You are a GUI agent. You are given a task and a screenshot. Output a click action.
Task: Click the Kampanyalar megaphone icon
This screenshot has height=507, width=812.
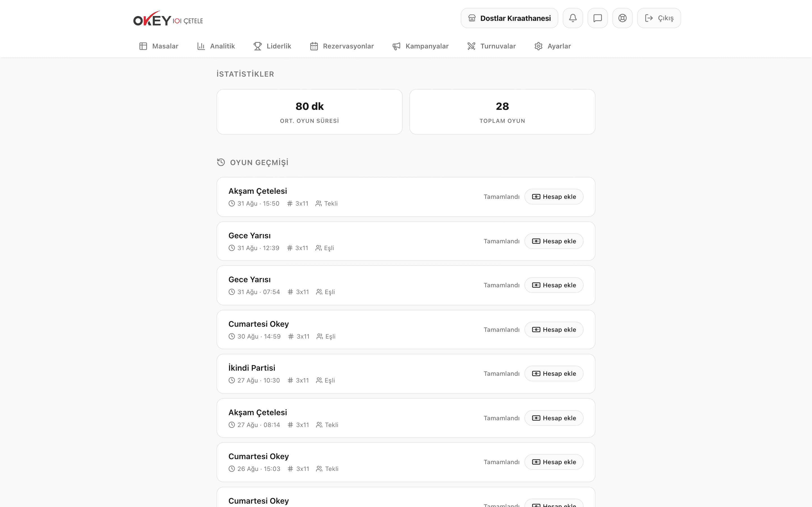pyautogui.click(x=397, y=46)
